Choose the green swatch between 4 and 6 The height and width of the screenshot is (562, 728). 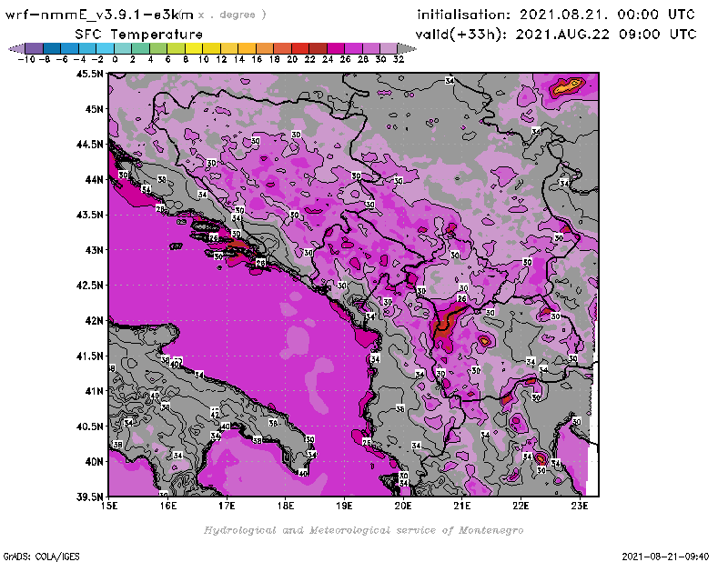[158, 47]
